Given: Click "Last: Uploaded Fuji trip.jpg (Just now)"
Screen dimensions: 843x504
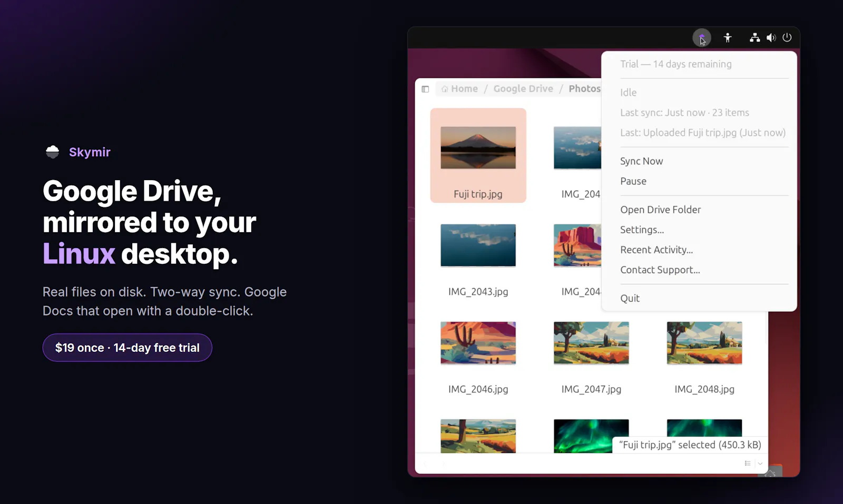Looking at the screenshot, I should pos(703,133).
